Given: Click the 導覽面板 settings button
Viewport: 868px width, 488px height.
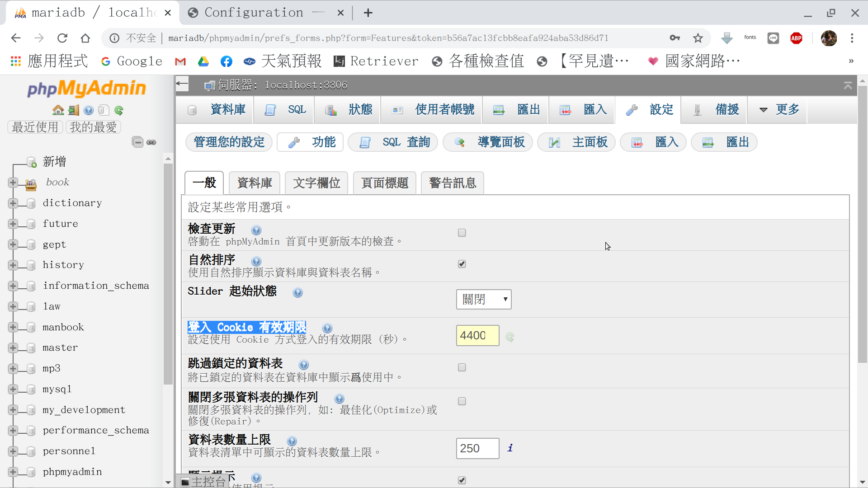Looking at the screenshot, I should click(x=488, y=142).
